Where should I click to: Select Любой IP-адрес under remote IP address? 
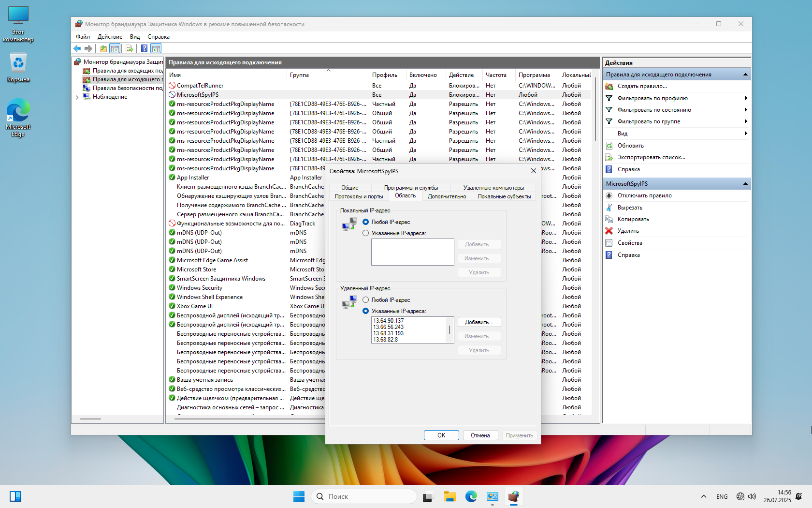pos(366,300)
